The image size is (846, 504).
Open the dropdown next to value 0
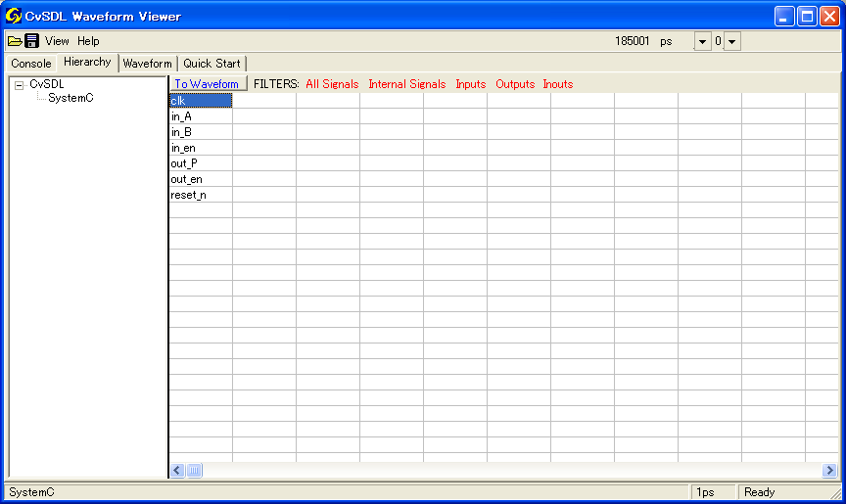pyautogui.click(x=731, y=41)
